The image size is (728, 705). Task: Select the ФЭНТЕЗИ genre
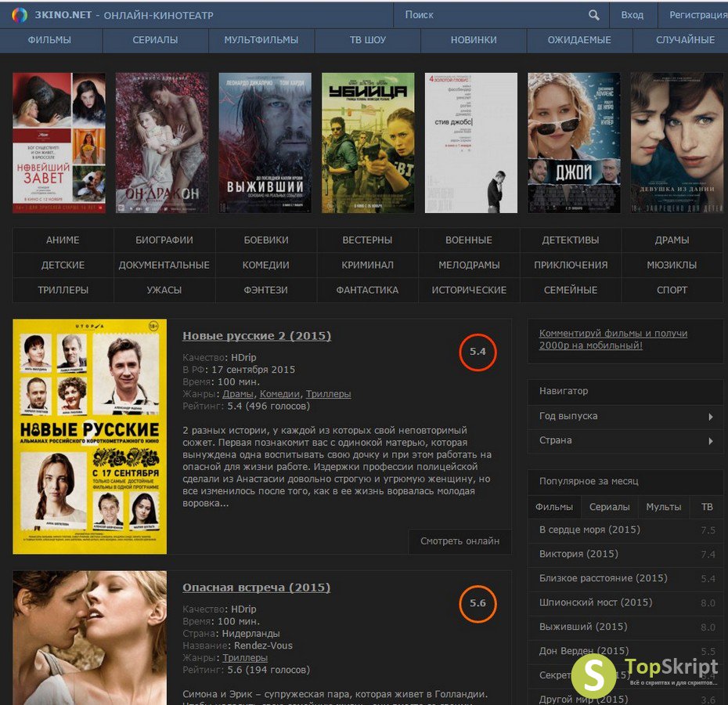click(x=266, y=291)
